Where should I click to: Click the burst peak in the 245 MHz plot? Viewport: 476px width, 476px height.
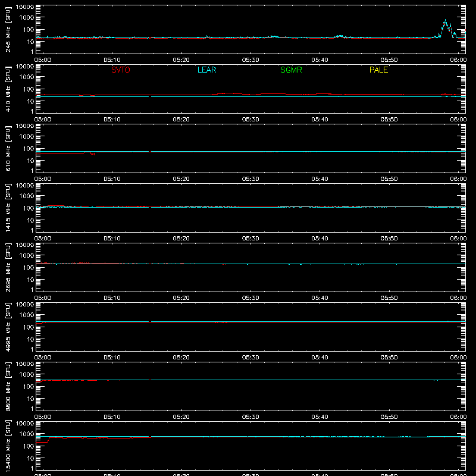point(445,21)
